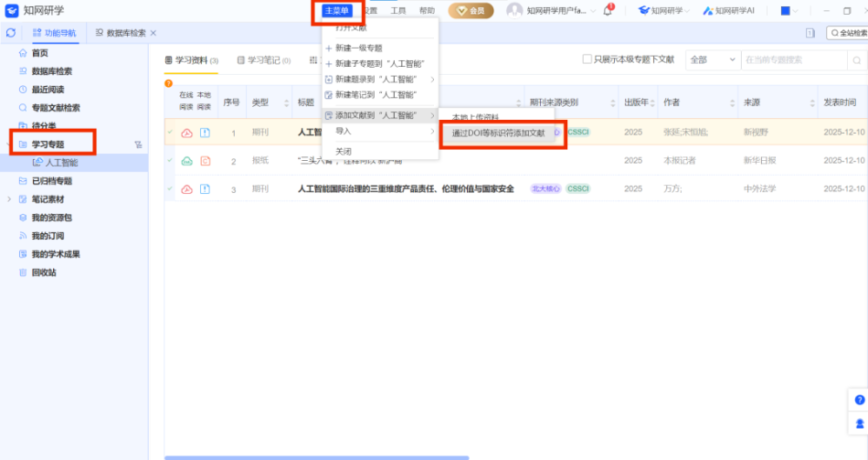Switch to the 学习笔记 tab
Image resolution: width=868 pixels, height=460 pixels.
point(263,60)
